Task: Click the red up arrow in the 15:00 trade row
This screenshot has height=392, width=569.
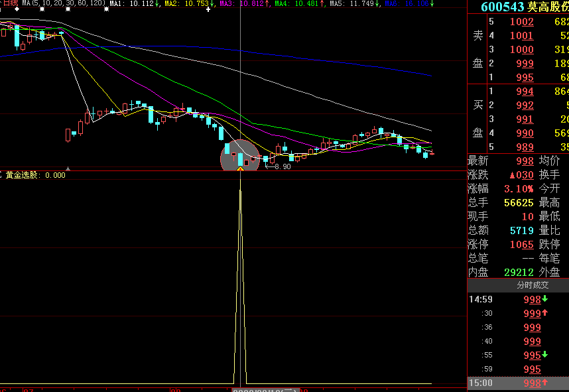Action: pyautogui.click(x=544, y=383)
